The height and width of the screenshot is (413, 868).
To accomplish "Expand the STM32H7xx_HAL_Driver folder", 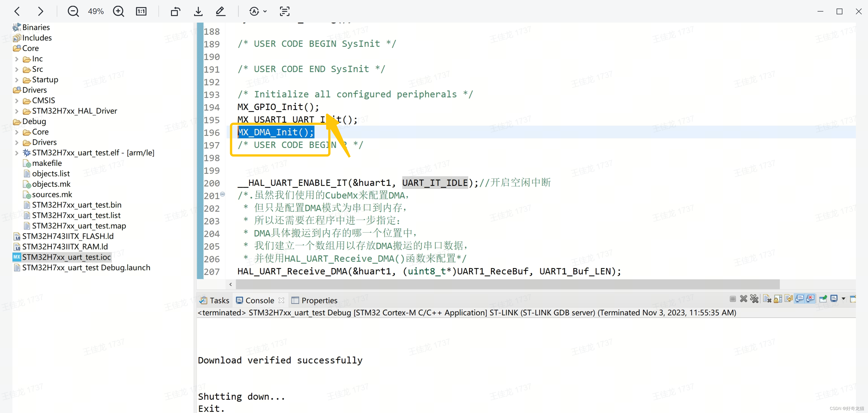I will (x=17, y=111).
